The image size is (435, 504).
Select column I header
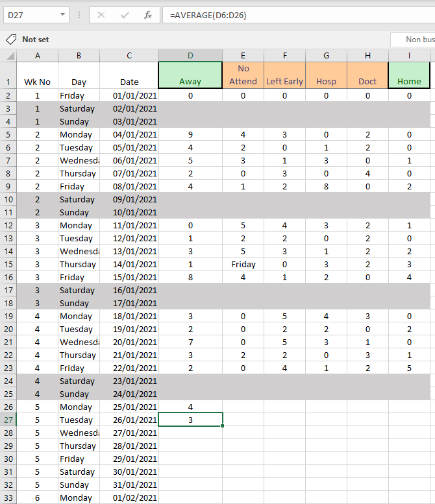pos(409,56)
